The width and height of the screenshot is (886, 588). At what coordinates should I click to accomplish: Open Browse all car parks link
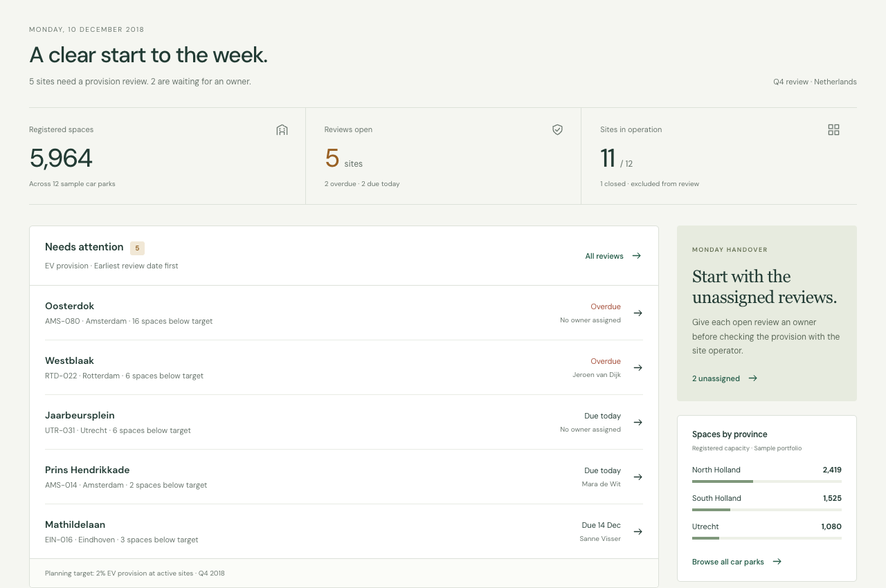[737, 562]
